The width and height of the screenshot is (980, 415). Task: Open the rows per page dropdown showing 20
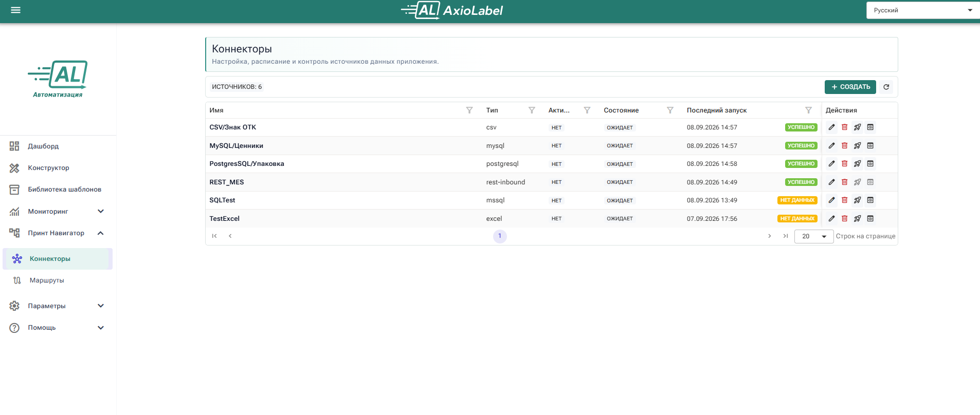(x=813, y=236)
